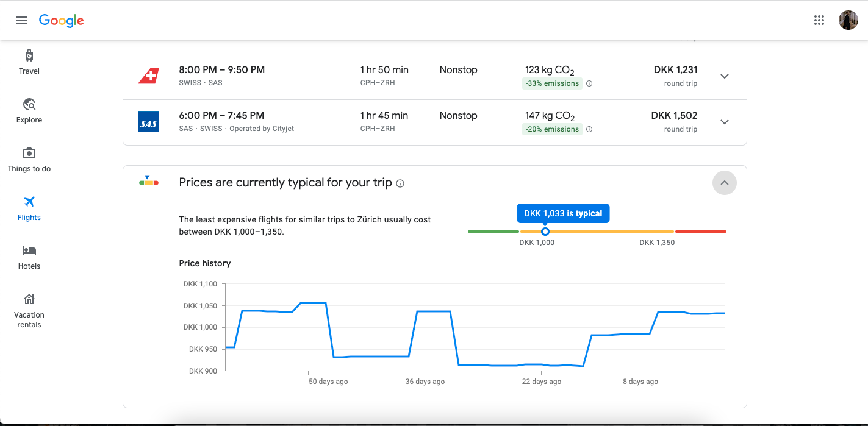Screen dimensions: 868x426
Task: Click the Google logo
Action: point(61,20)
